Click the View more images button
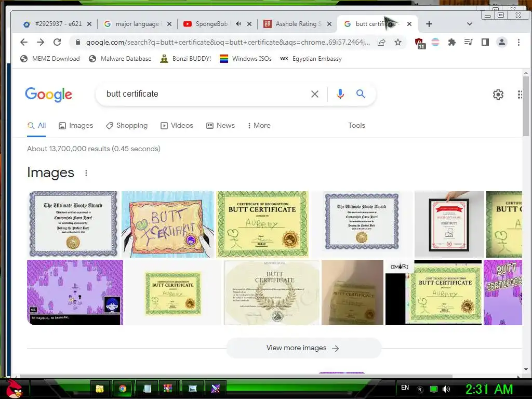532x399 pixels. (303, 348)
